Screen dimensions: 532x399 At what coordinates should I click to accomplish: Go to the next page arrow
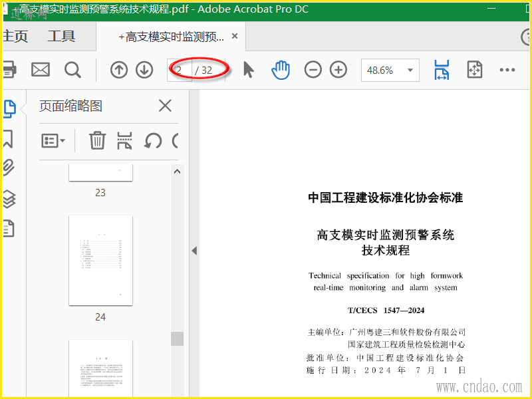[144, 70]
